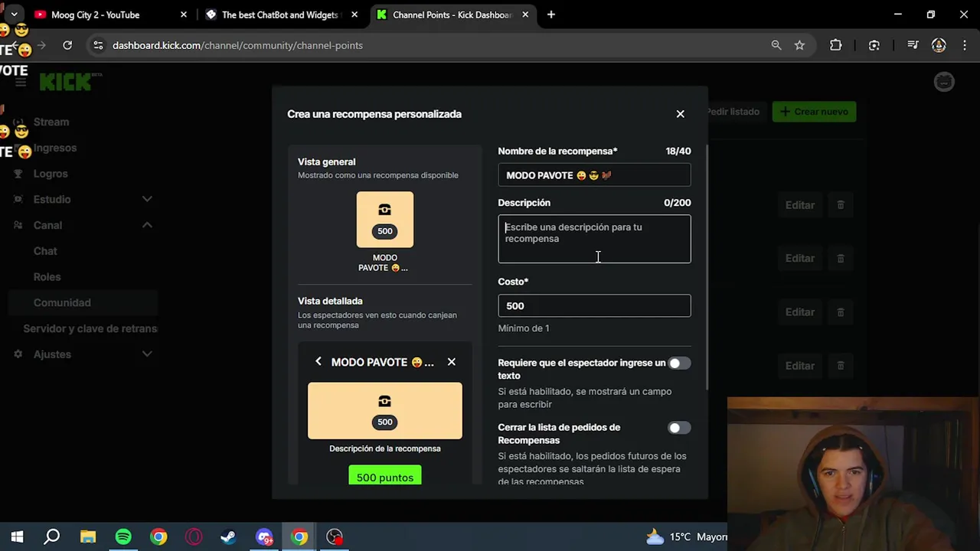980x551 pixels.
Task: Open Steam from the taskbar
Action: click(x=228, y=536)
